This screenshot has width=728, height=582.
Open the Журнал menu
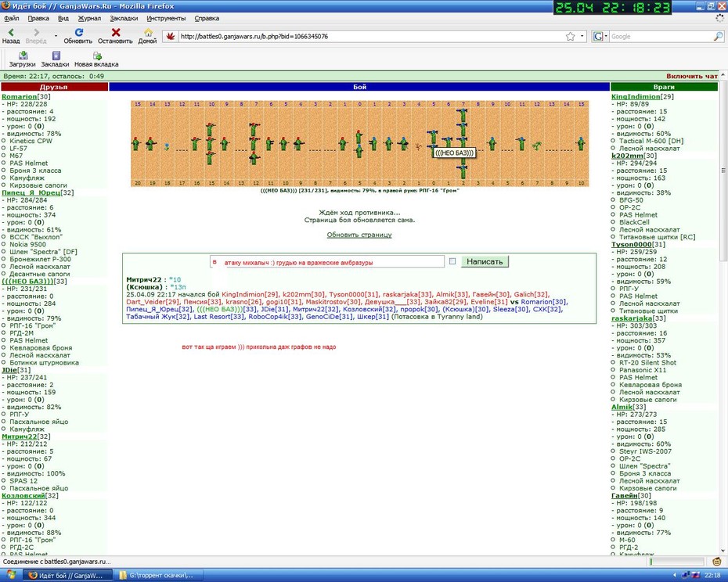[89, 19]
